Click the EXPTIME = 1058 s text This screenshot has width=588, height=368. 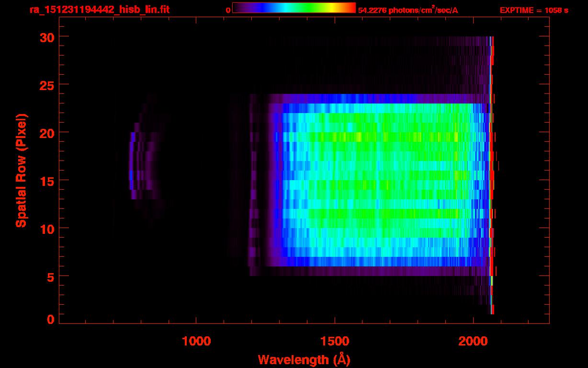[x=534, y=10]
